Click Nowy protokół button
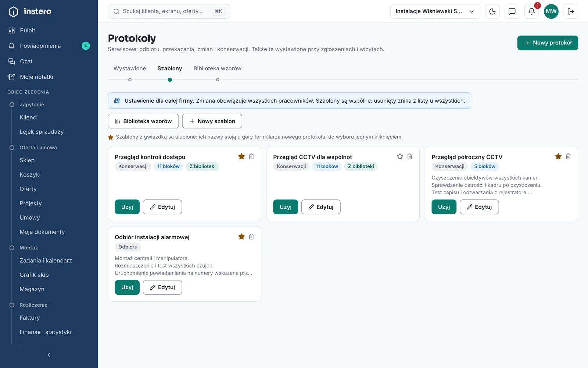 pyautogui.click(x=548, y=43)
